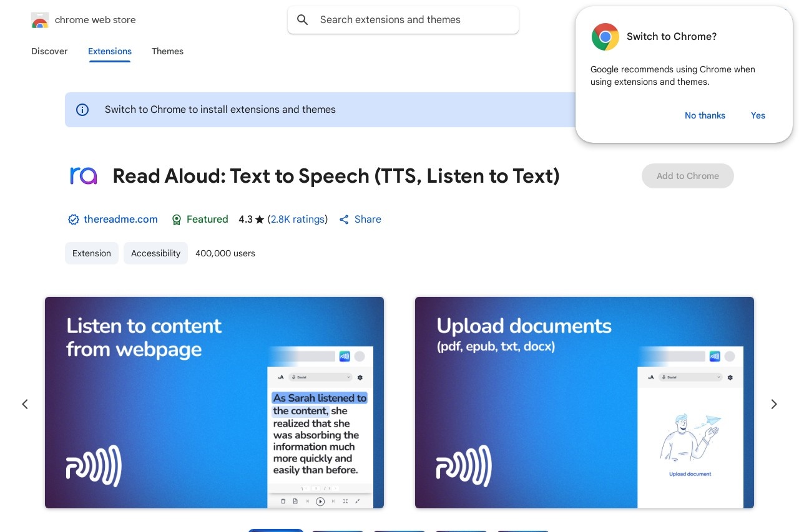Click the chrome web store title
This screenshot has width=799, height=532.
(96, 20)
